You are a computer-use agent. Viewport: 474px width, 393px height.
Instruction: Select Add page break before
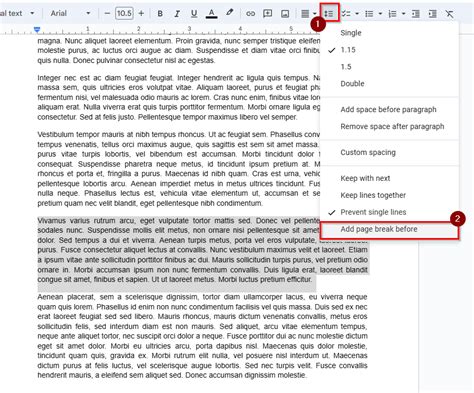[x=389, y=230]
